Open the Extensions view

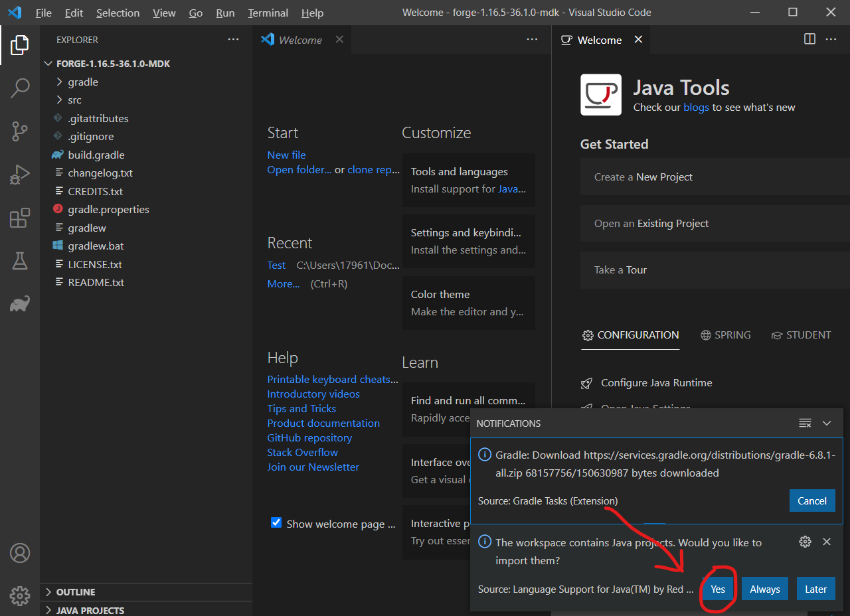(20, 218)
